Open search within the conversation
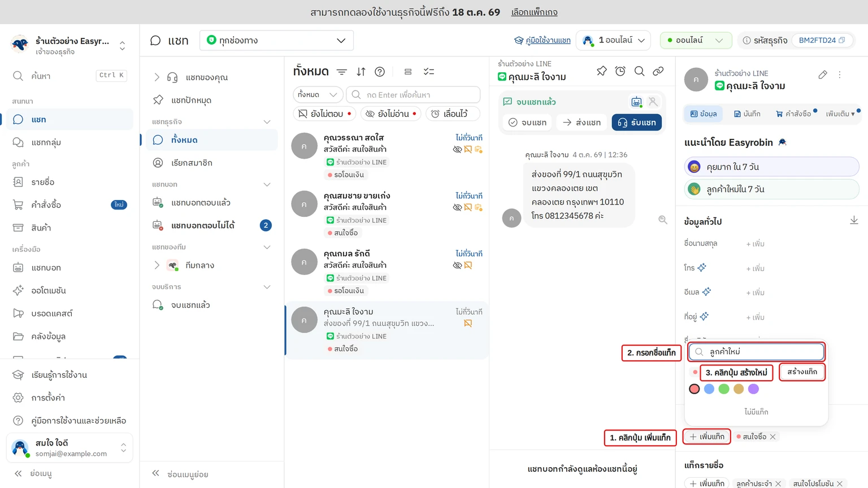868x488 pixels. (639, 71)
